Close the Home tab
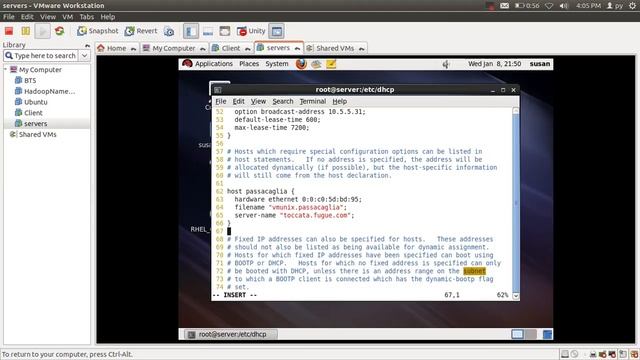The height and width of the screenshot is (360, 640). (x=133, y=49)
